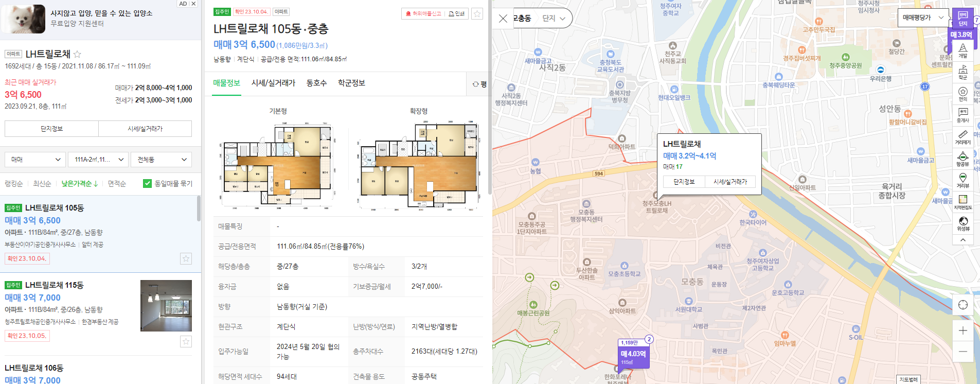Select the 동호수 tab

(x=316, y=83)
